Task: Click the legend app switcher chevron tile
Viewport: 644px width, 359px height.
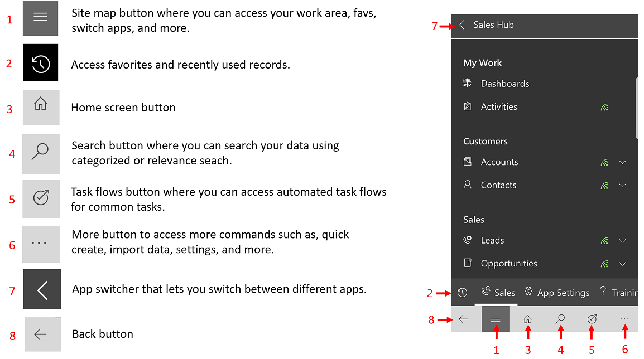Action: point(42,289)
